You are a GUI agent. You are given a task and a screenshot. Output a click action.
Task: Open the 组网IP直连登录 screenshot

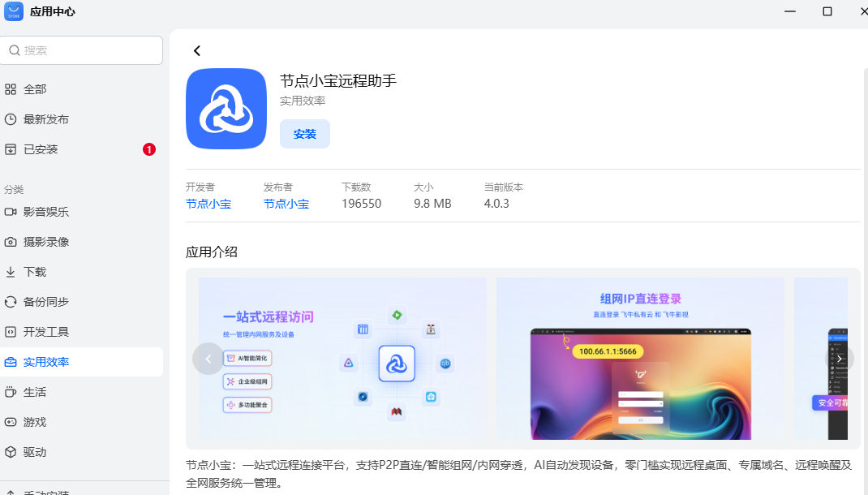click(x=641, y=359)
